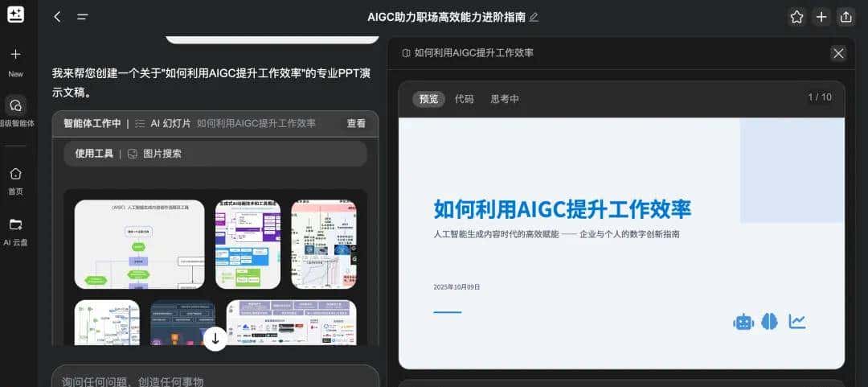Open the purple diagram image thumbnail

(248, 245)
